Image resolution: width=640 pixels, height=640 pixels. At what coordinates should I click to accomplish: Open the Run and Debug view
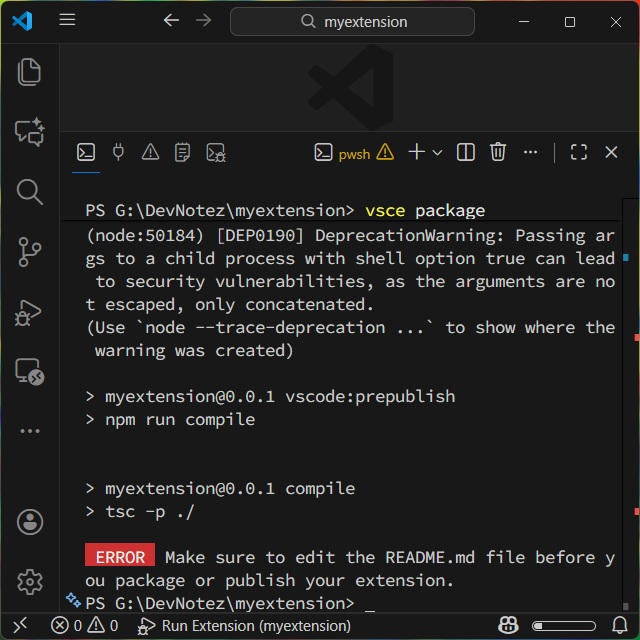point(29,312)
